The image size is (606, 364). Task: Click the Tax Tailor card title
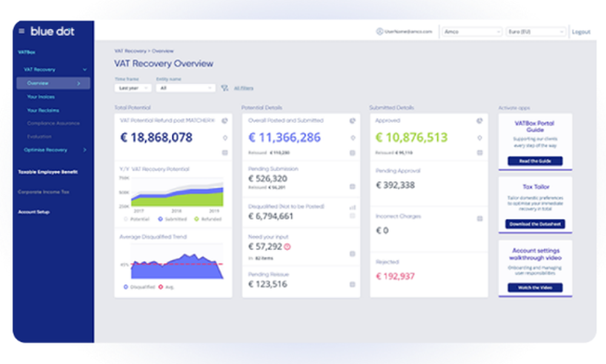tap(536, 187)
